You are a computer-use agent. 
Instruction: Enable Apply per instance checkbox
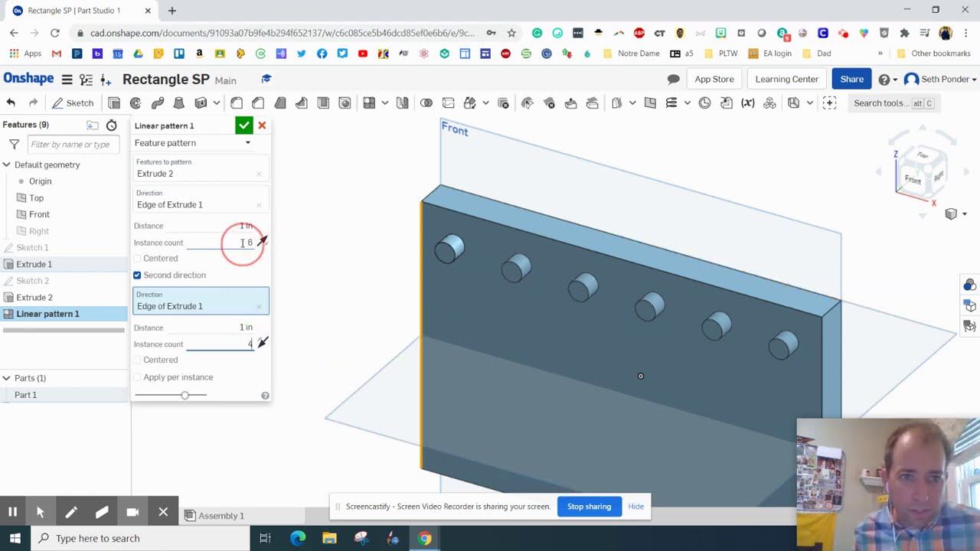pos(138,377)
